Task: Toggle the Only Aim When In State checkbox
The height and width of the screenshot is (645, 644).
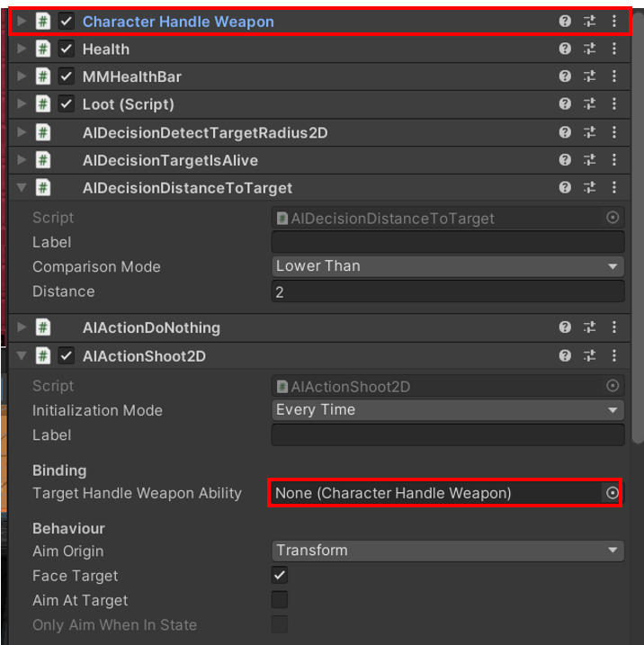Action: (280, 624)
